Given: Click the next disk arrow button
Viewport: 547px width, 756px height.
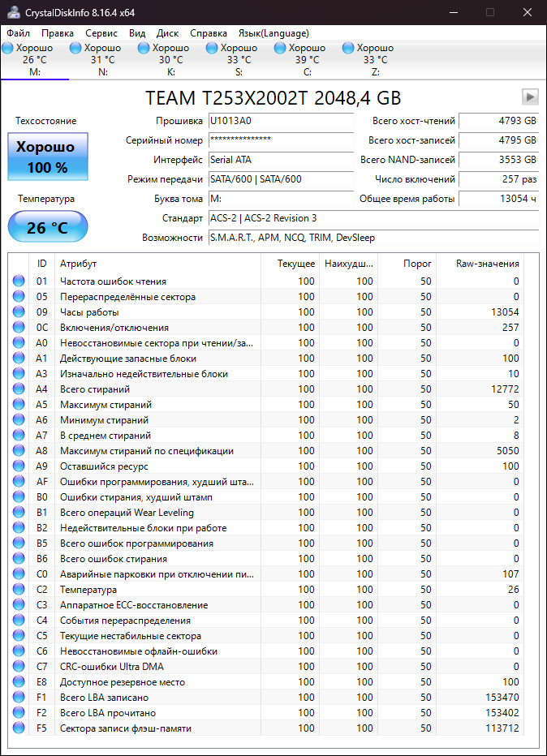Looking at the screenshot, I should tap(530, 97).
